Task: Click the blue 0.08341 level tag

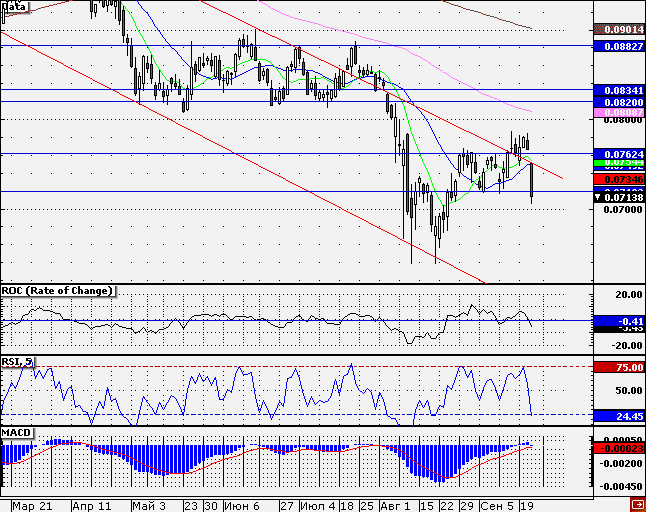Action: (617, 90)
